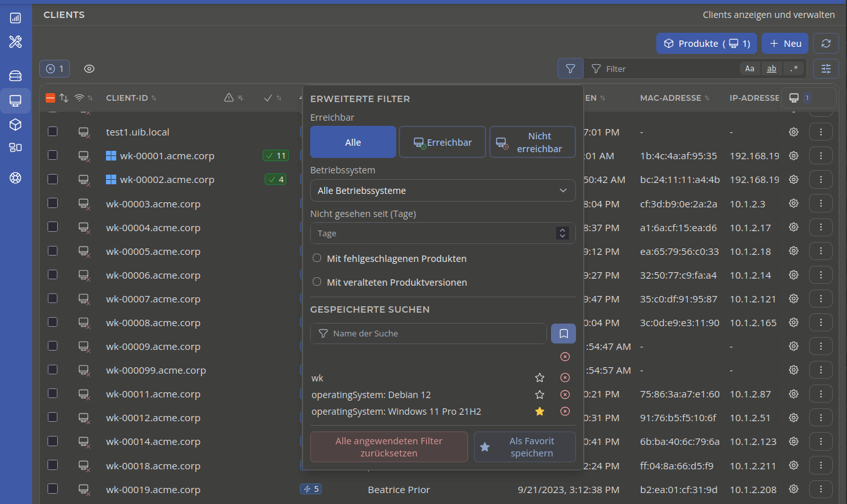Screen dimensions: 847x504
Task: Click the 'Name der Suche' input field
Action: tap(428, 333)
